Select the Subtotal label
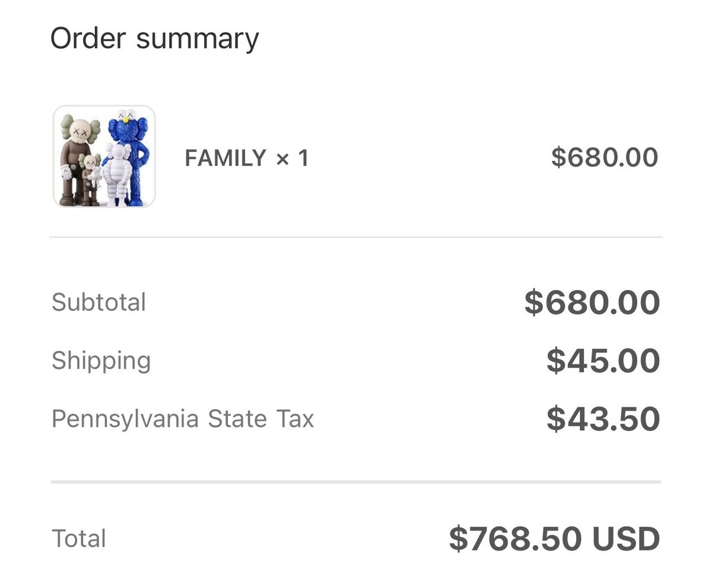The height and width of the screenshot is (588, 712). 98,302
